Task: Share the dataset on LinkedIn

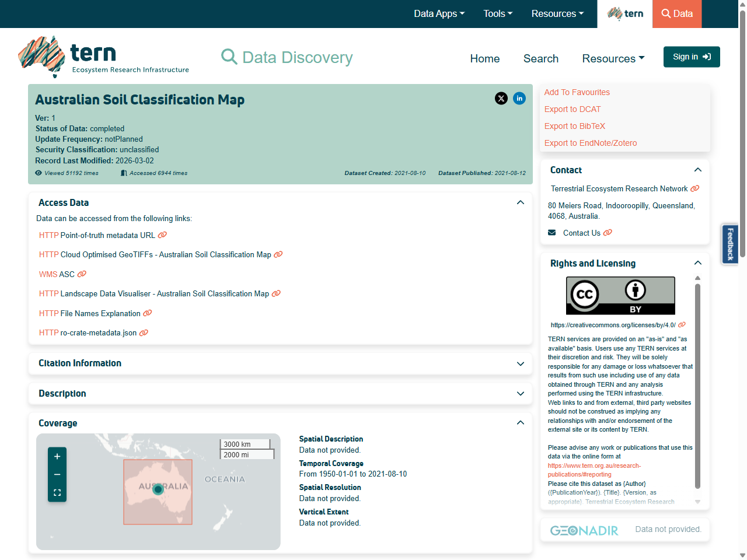Action: click(x=519, y=98)
